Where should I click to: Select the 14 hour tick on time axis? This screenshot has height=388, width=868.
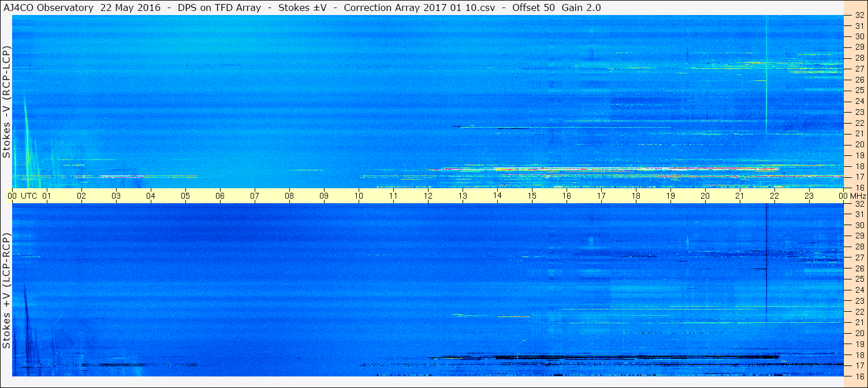coord(497,196)
